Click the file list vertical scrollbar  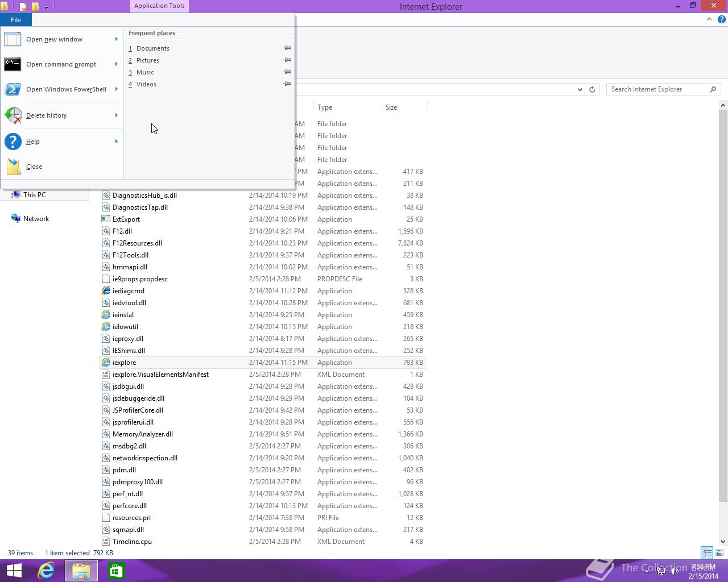point(723,305)
